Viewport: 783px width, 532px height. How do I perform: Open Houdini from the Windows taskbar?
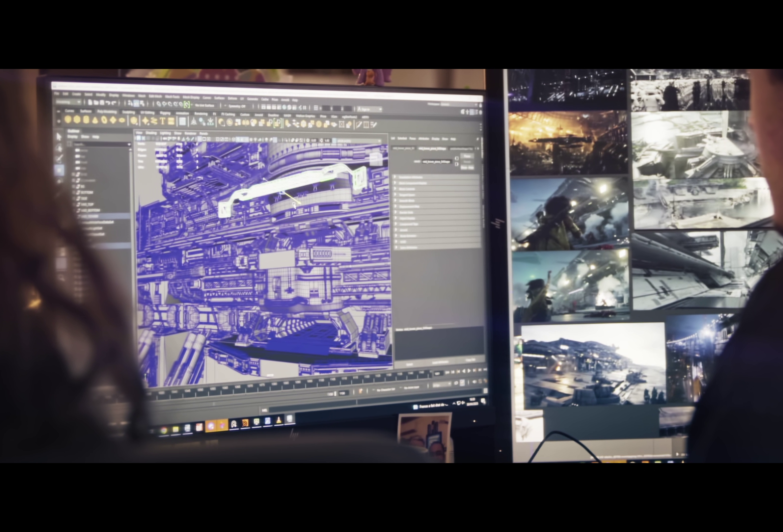(x=245, y=424)
